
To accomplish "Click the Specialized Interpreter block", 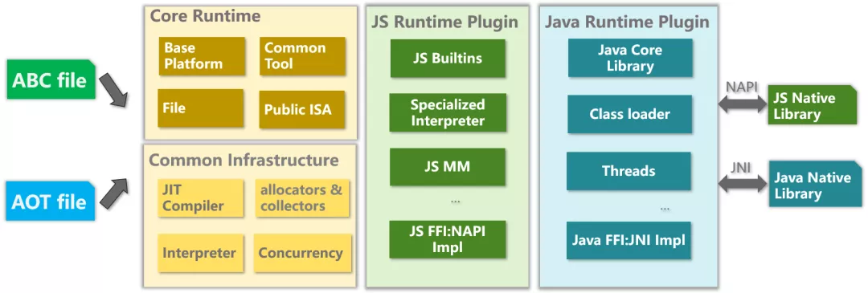I will coord(448,112).
